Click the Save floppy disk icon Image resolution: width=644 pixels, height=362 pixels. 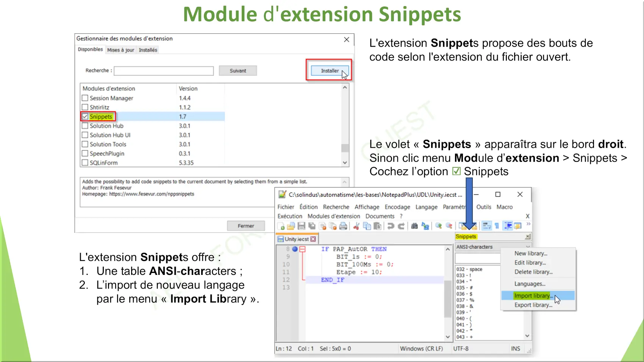pyautogui.click(x=302, y=226)
